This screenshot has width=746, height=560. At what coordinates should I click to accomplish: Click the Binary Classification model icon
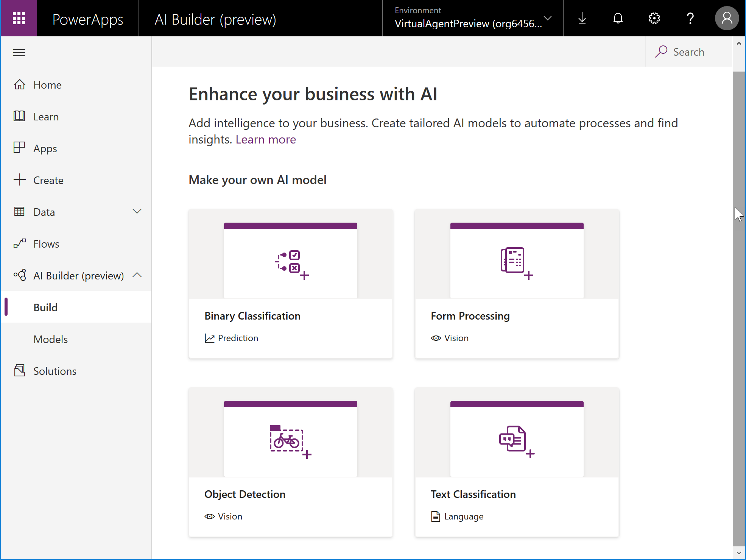[x=292, y=265]
